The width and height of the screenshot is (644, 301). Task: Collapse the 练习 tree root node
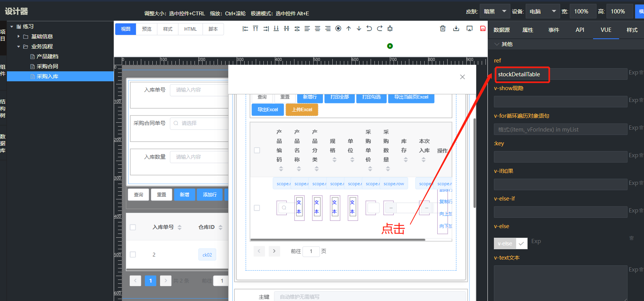point(12,26)
